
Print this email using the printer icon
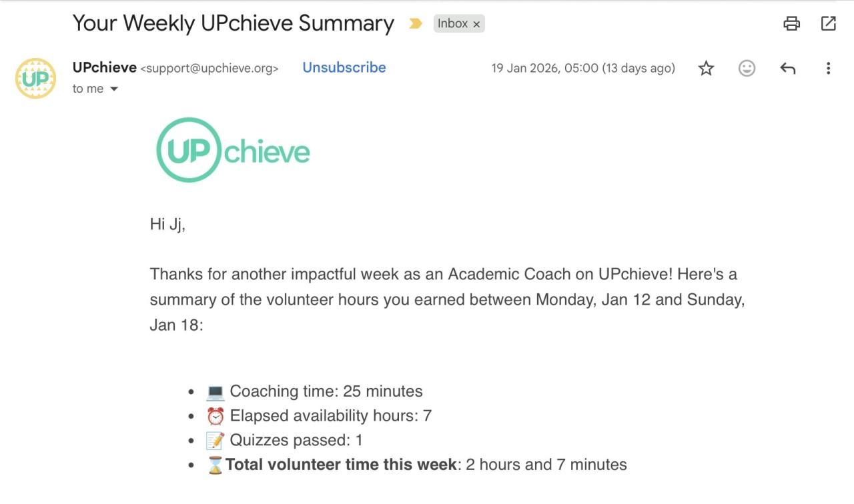coord(791,24)
